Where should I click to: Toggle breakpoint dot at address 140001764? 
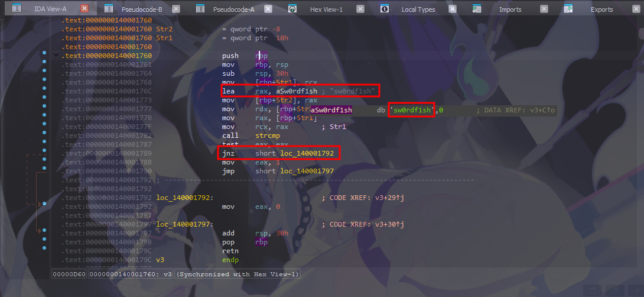(44, 71)
